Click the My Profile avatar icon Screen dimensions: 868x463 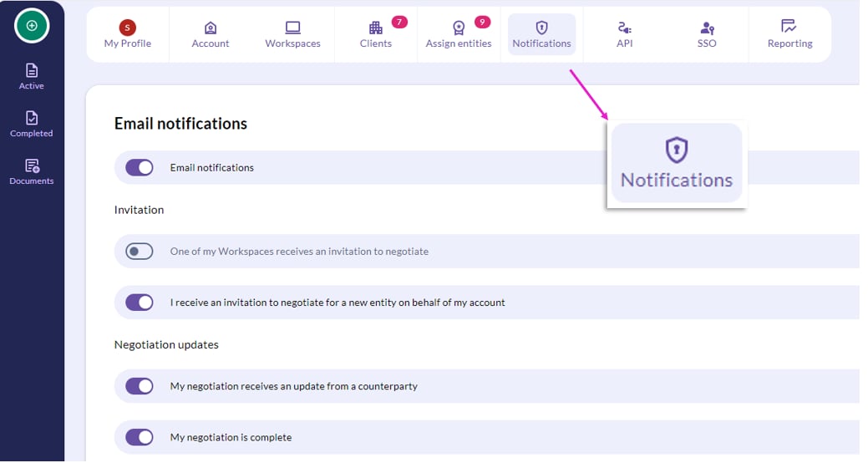click(x=127, y=27)
